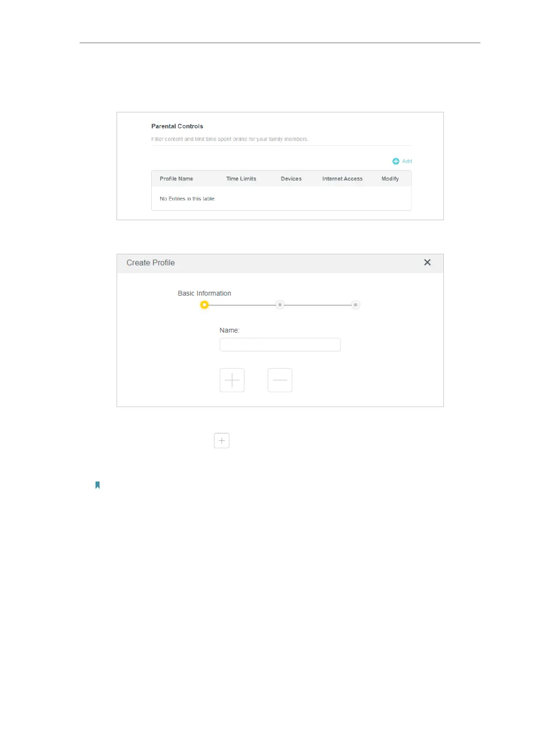Click the large plus device button

pyautogui.click(x=232, y=380)
